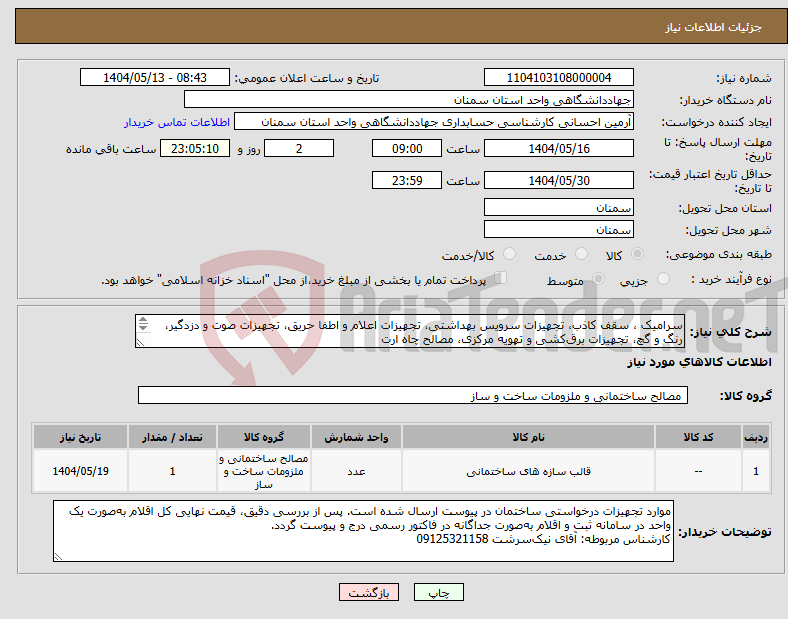Select the خدمت radio button
This screenshot has height=619, width=788.
(581, 254)
